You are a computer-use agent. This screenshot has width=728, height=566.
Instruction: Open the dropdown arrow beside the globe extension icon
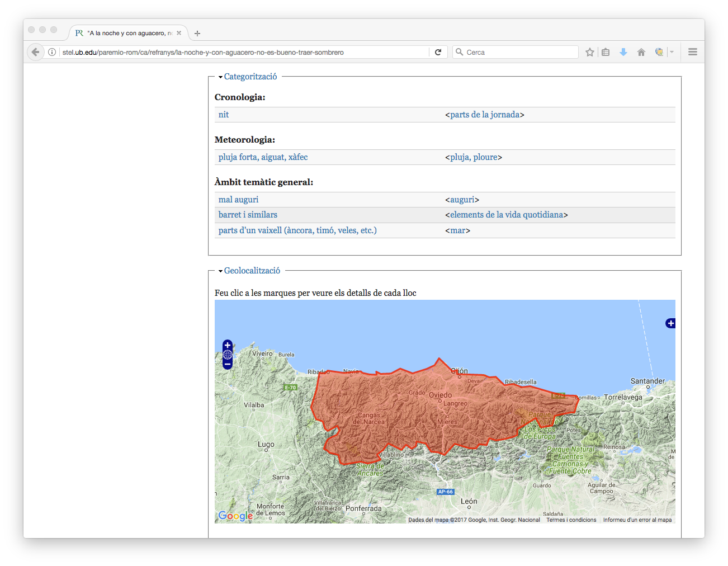(672, 52)
